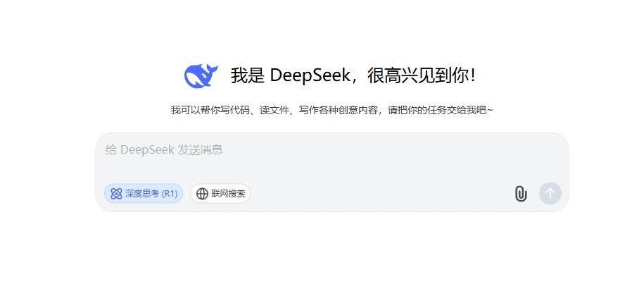Click the heading 我是 DeepSeek，很高兴见到你!

click(353, 75)
